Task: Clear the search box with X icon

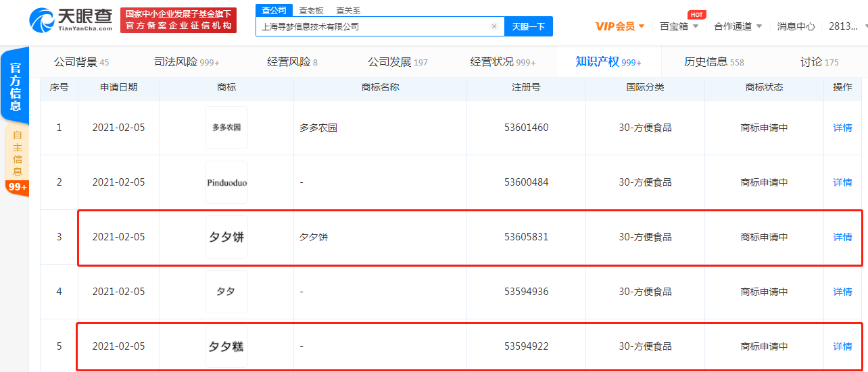Action: click(x=493, y=27)
